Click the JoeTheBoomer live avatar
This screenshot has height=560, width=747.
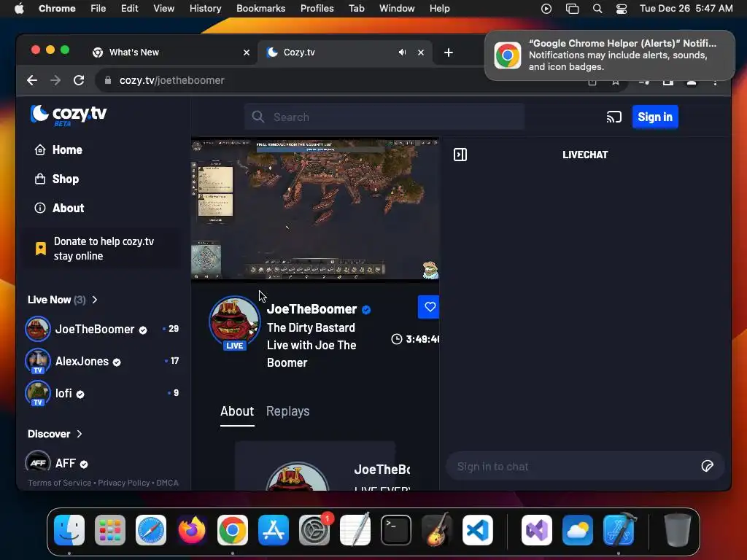(x=235, y=323)
